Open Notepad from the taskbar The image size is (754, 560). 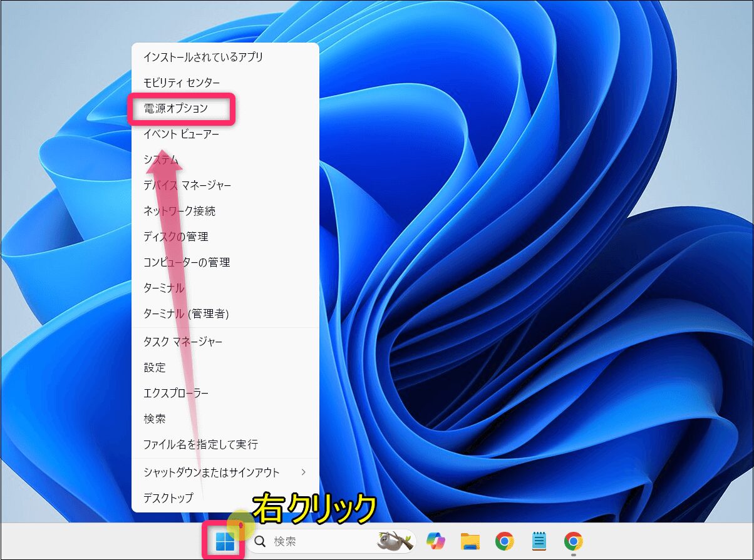click(539, 541)
